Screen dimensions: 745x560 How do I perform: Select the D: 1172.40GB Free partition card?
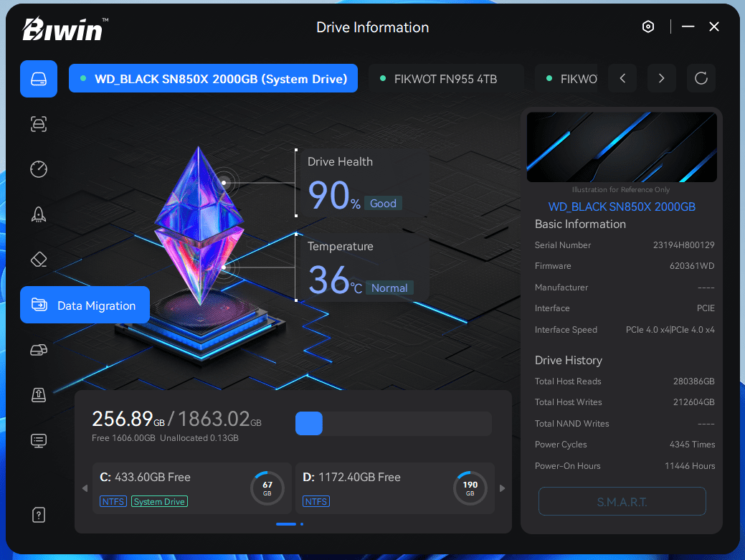[395, 488]
